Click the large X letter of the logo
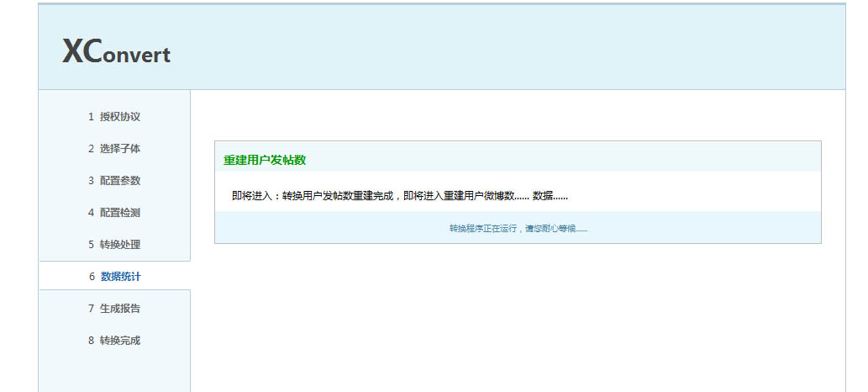 coord(73,52)
